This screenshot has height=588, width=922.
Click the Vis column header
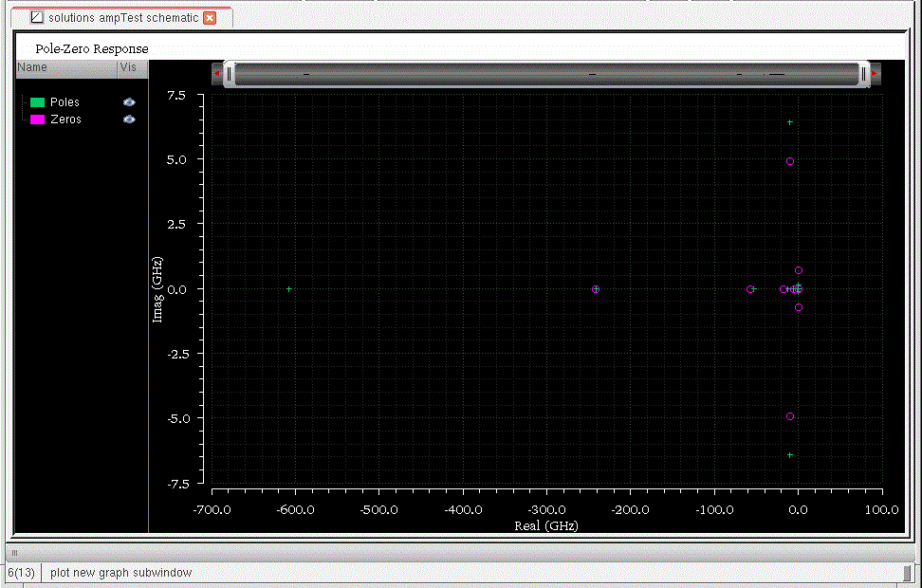(129, 68)
